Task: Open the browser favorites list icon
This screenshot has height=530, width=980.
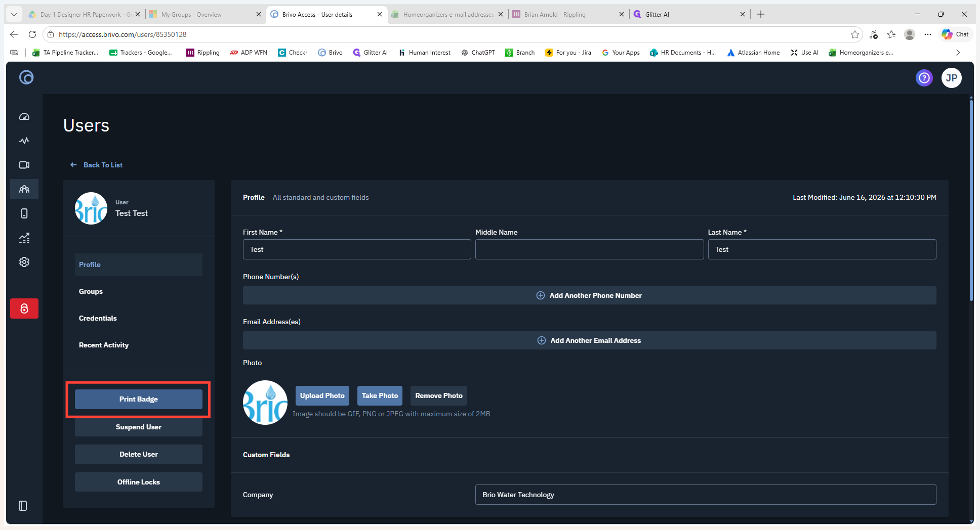Action: tap(891, 34)
